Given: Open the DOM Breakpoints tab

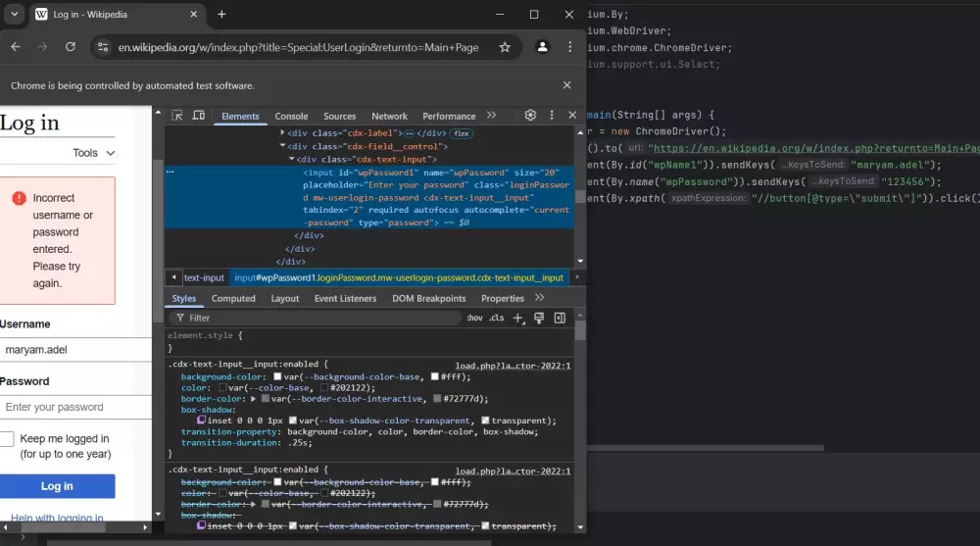Looking at the screenshot, I should click(429, 298).
